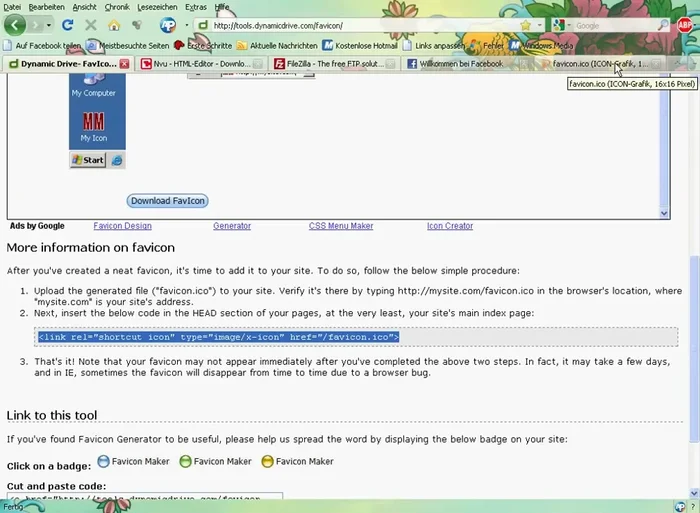This screenshot has width=700, height=513.
Task: Switch to the Nvu HTML-Editor tab
Action: click(x=193, y=64)
